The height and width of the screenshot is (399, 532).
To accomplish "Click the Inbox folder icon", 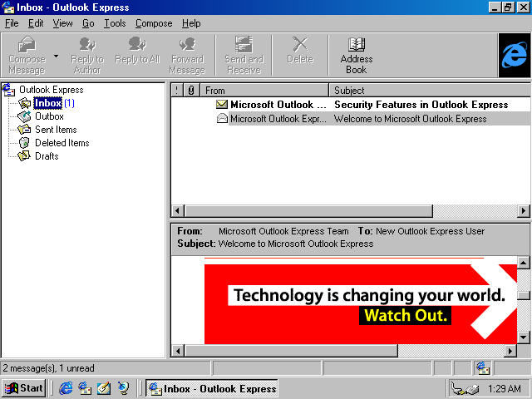I will click(x=24, y=103).
